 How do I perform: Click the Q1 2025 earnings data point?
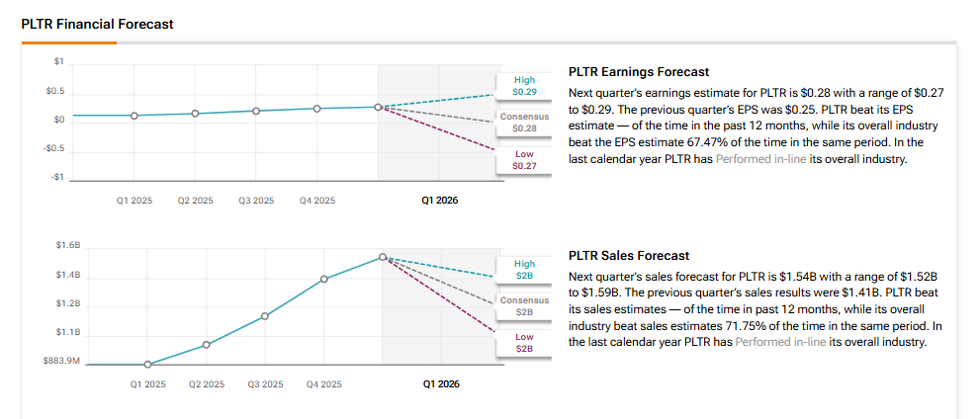[134, 116]
